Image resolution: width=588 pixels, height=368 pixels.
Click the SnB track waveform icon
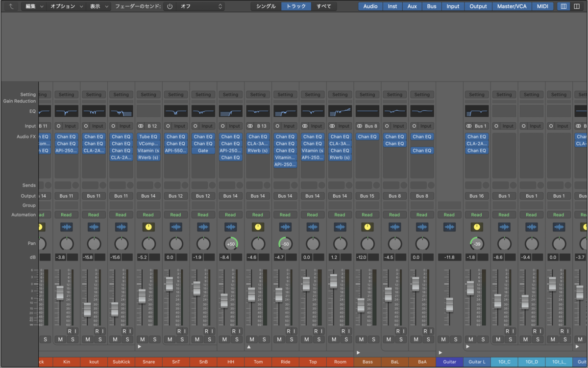[203, 227]
